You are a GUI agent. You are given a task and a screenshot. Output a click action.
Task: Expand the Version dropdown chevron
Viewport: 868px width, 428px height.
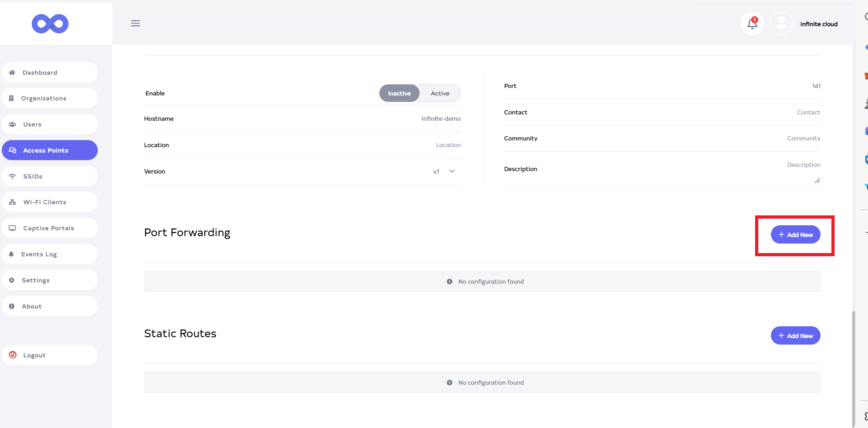click(452, 171)
